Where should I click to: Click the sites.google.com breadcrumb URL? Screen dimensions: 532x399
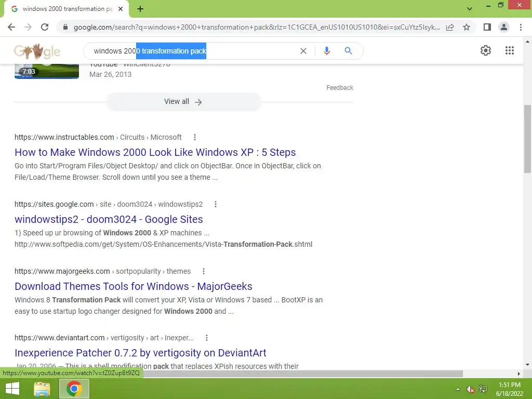click(x=109, y=204)
